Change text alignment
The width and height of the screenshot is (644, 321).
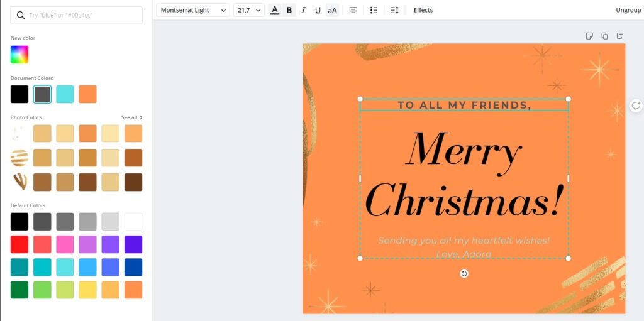353,10
